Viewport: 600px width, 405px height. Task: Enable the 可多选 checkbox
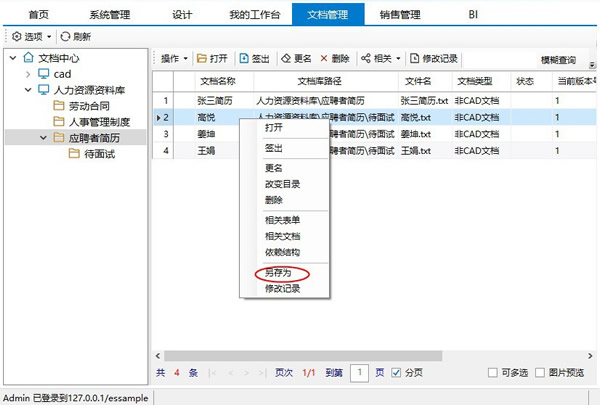(x=492, y=373)
